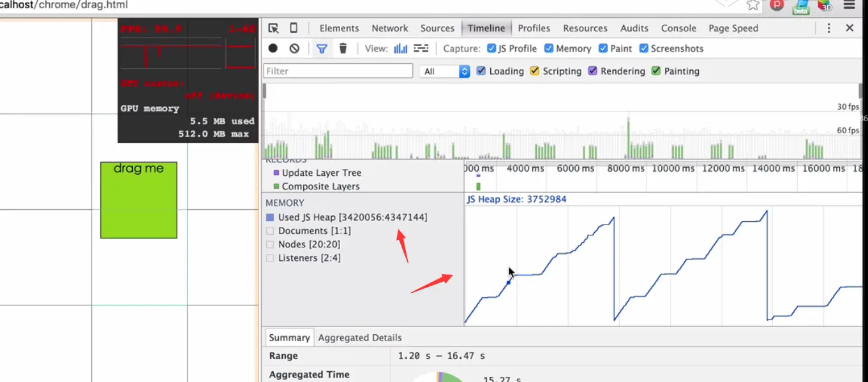Uncheck the Screenshots capture option

click(644, 48)
